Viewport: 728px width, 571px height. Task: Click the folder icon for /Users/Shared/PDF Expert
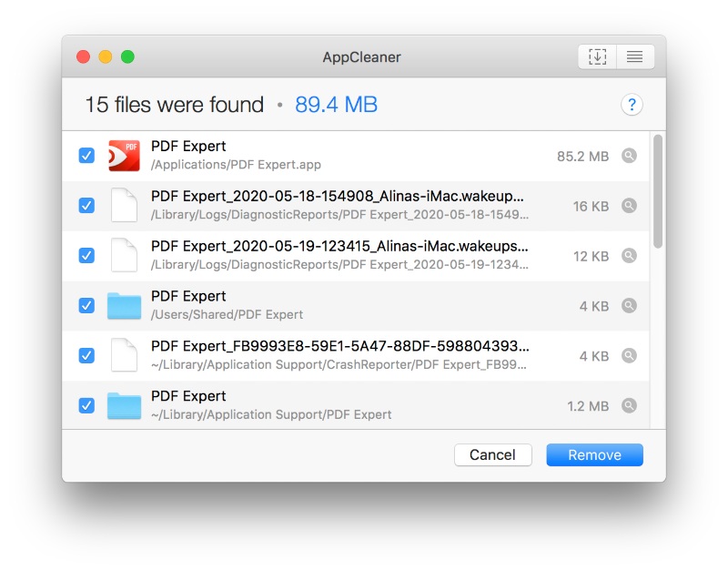124,306
